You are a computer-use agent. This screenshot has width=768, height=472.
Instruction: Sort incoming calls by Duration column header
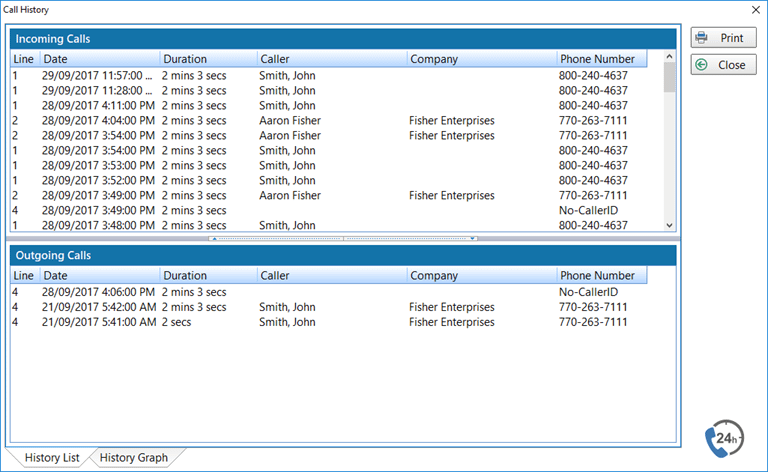click(x=208, y=59)
